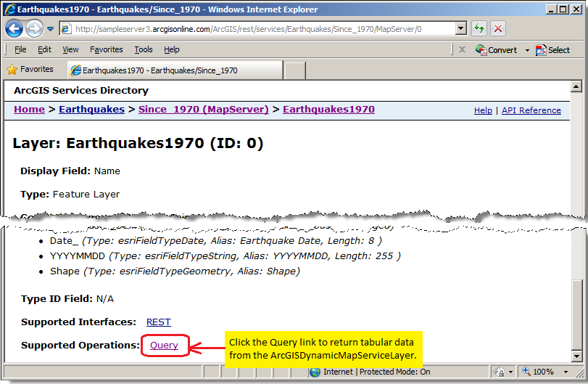
Task: Click the Earthquakes1970 breadcrumb link
Action: click(328, 109)
